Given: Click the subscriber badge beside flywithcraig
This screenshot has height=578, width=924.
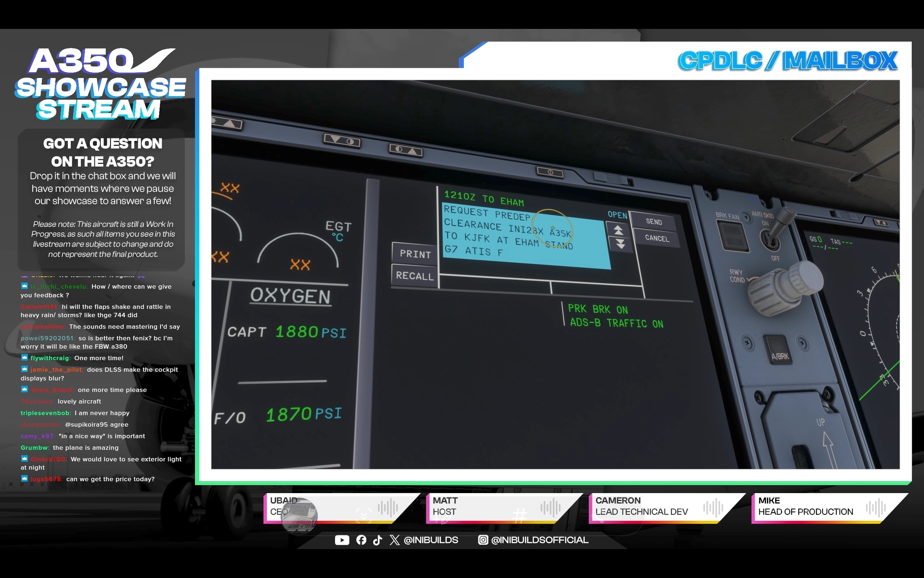Looking at the screenshot, I should click(x=25, y=357).
